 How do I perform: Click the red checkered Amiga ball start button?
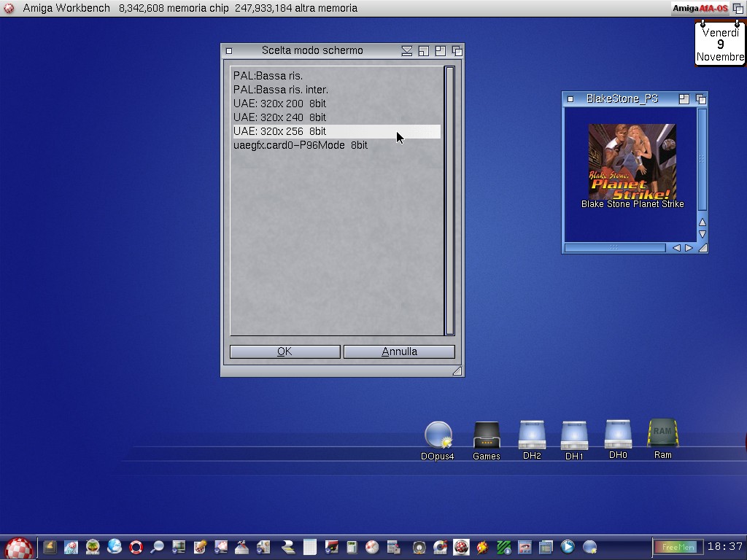coord(19,548)
